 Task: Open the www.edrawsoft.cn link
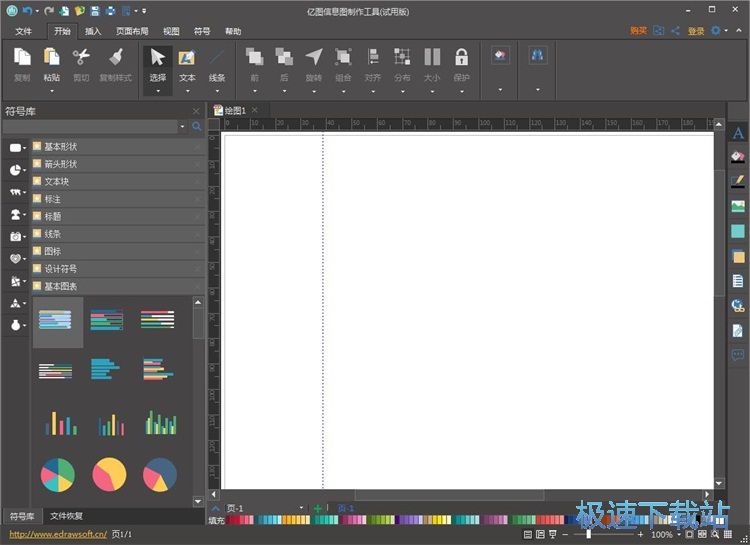(58, 535)
